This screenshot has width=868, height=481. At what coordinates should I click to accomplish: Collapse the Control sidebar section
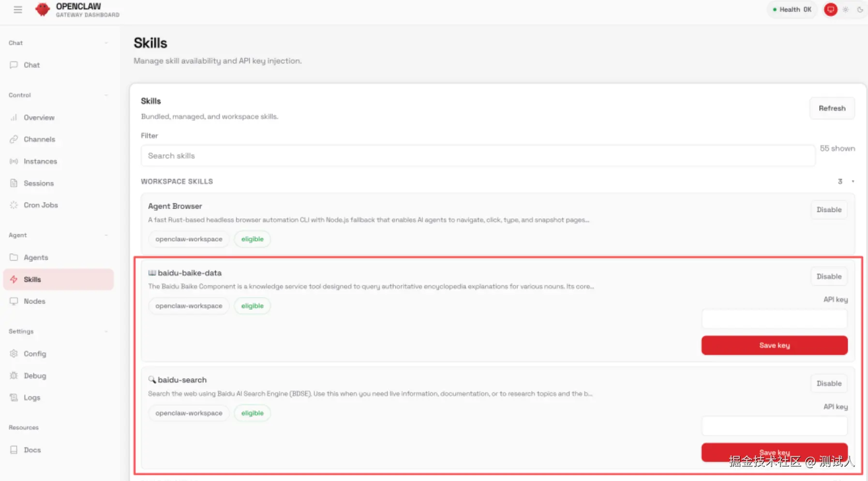pos(106,95)
